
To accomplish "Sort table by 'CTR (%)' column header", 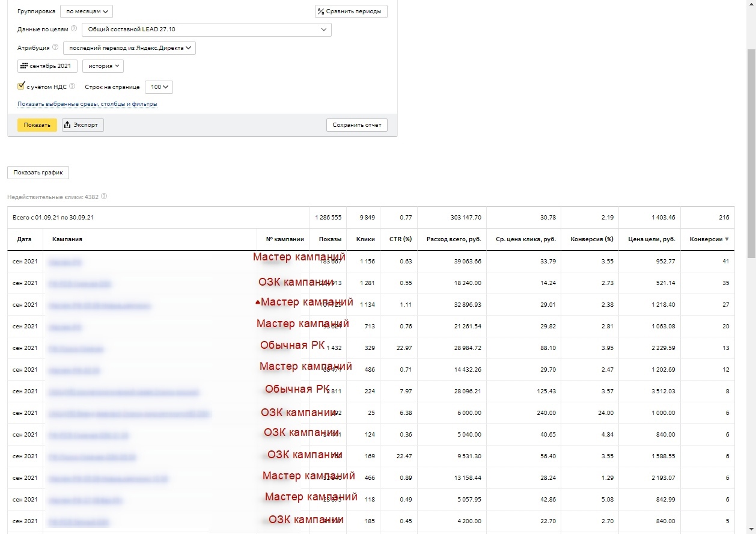I will tap(398, 239).
